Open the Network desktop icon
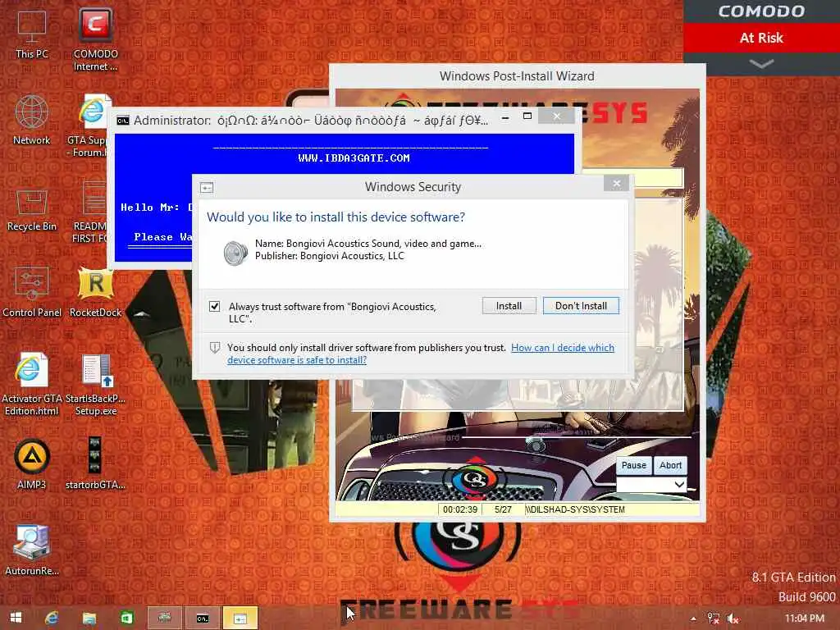Image resolution: width=840 pixels, height=630 pixels. click(x=32, y=120)
